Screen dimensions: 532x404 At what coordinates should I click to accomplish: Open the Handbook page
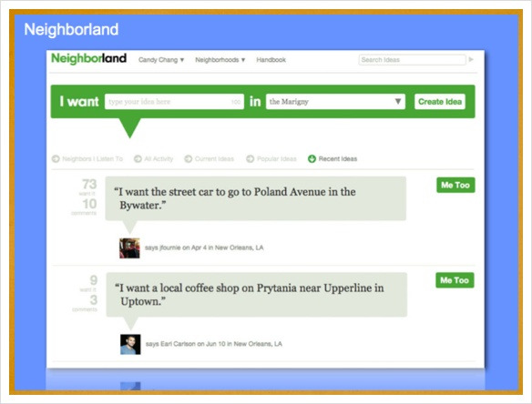(271, 60)
